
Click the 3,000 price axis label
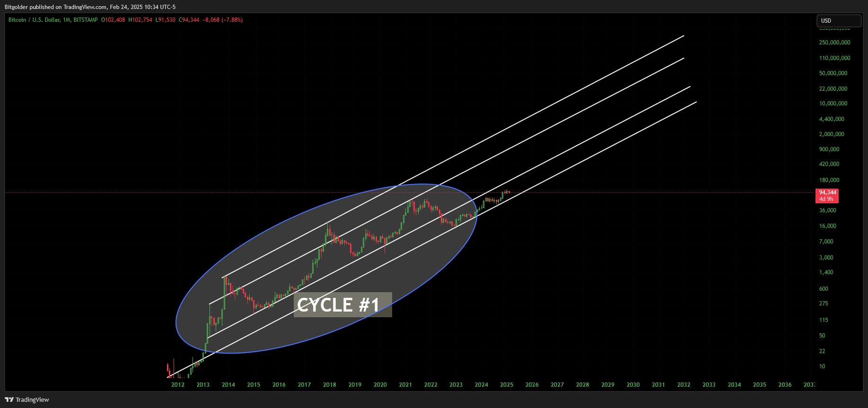tap(826, 258)
